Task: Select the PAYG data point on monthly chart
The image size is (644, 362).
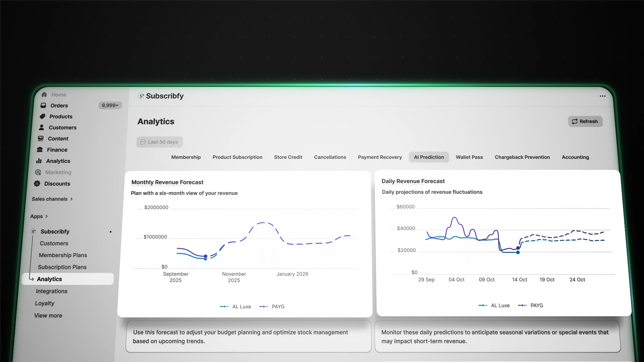Action: tap(206, 256)
